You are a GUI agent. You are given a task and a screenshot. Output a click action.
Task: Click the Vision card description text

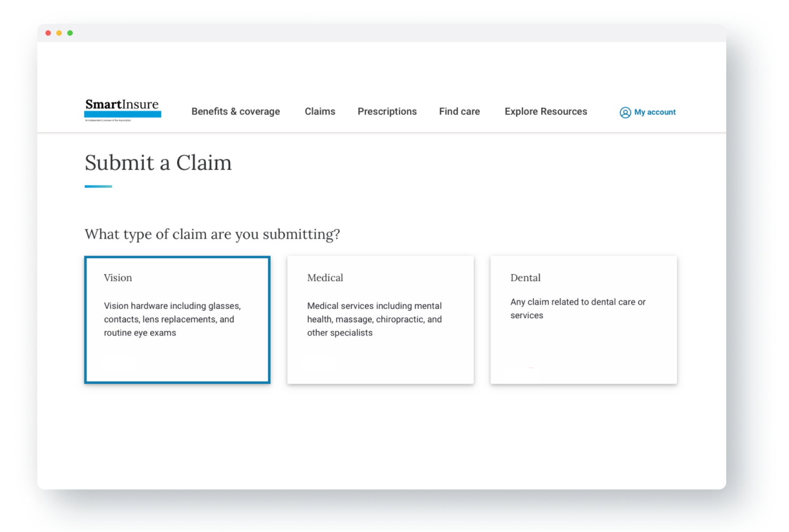click(x=172, y=319)
